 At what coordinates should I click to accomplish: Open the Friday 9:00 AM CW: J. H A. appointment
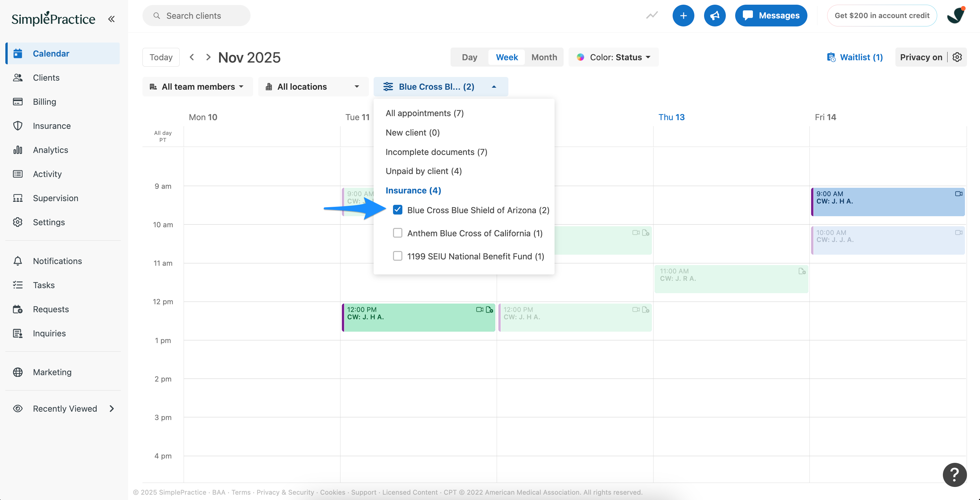[x=888, y=202]
